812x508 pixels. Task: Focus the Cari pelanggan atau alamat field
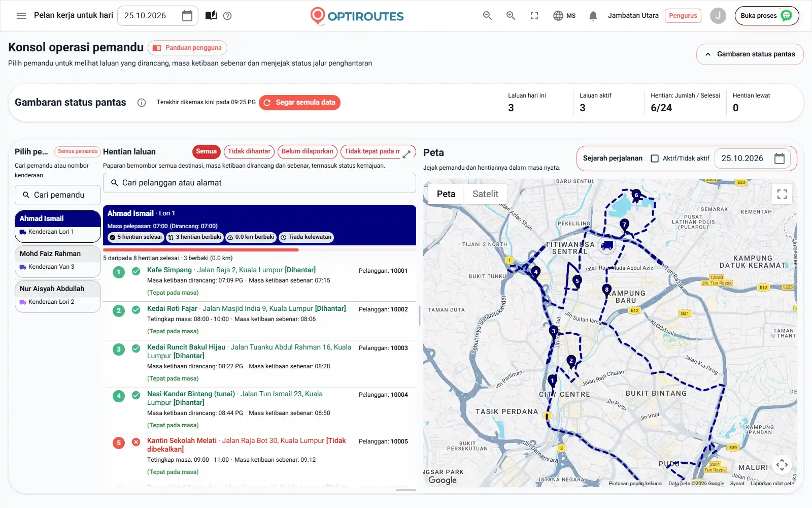(x=259, y=183)
